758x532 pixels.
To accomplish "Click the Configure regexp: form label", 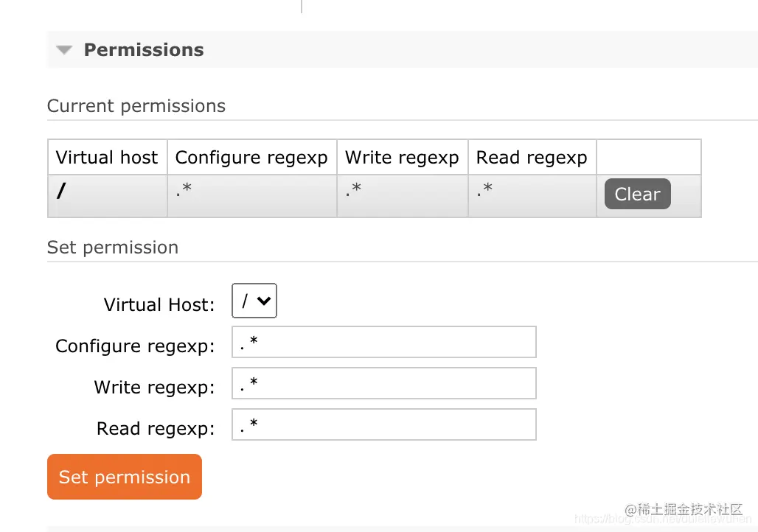I will click(x=135, y=346).
